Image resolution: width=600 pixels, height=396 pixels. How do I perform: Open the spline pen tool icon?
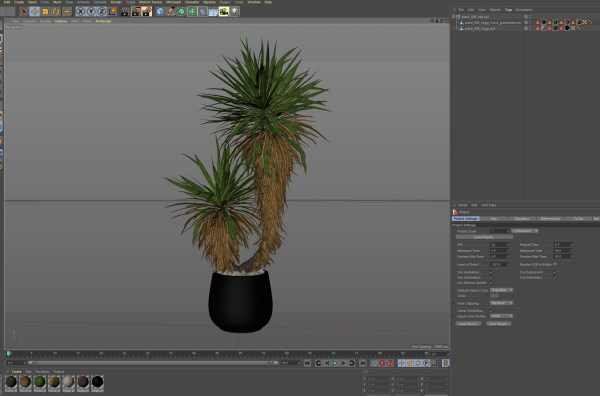point(171,11)
